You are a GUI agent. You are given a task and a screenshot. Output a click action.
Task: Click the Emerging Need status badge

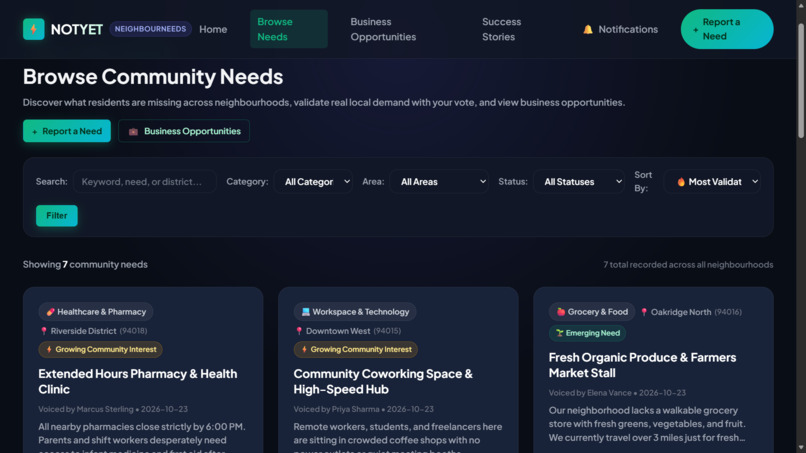tap(588, 333)
